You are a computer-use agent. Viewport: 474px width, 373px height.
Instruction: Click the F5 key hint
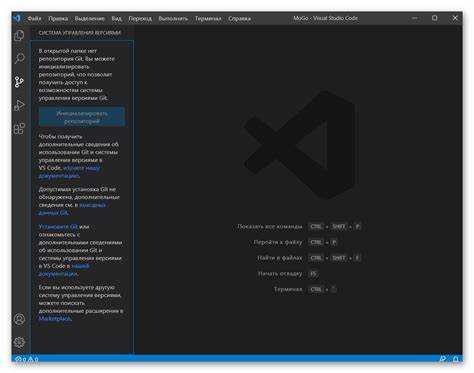[x=313, y=274]
